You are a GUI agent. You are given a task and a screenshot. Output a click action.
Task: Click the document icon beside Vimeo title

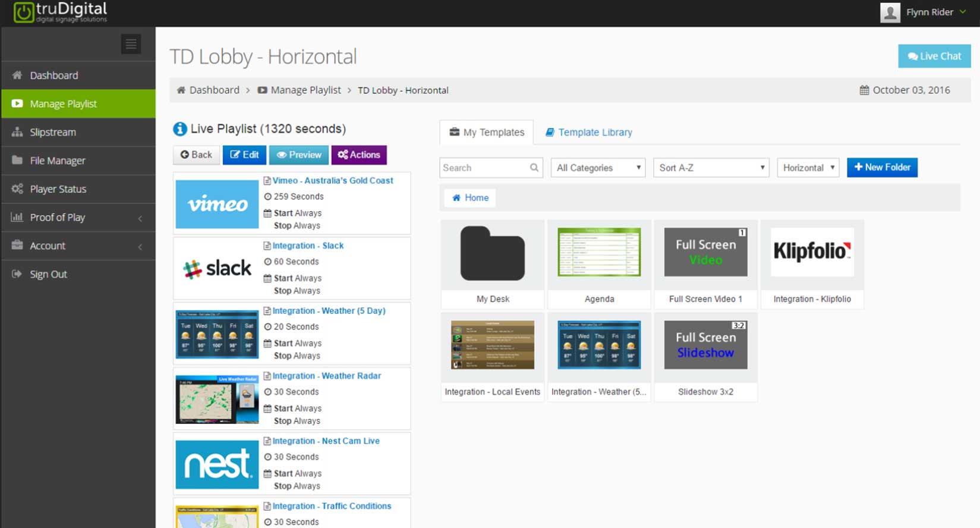tap(267, 181)
